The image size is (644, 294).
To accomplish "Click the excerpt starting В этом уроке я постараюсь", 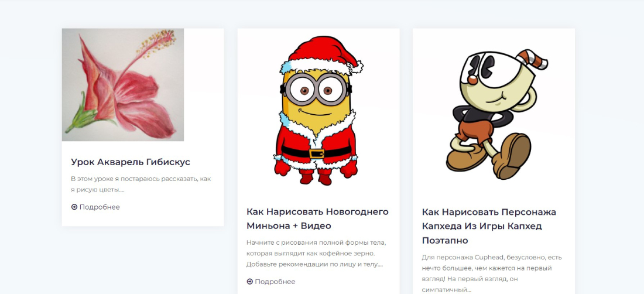I will (141, 184).
